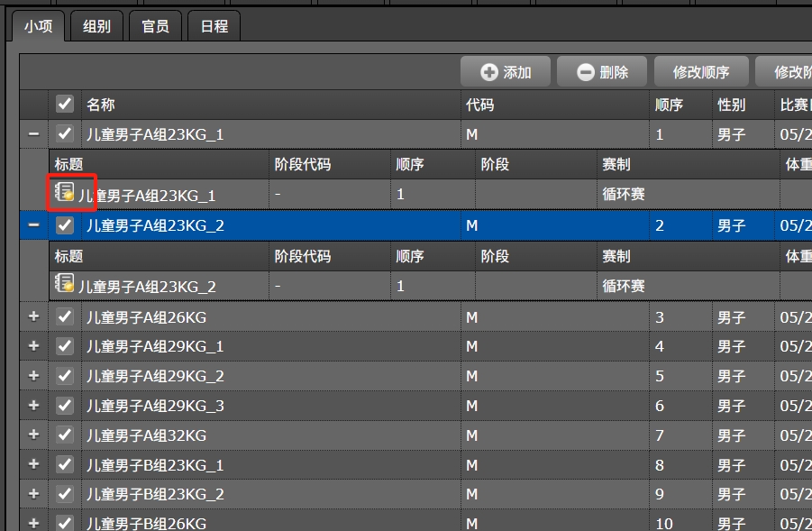This screenshot has height=531, width=812.
Task: Click the phase icon beside 儿童男子A组23KG_2
Action: click(x=65, y=284)
